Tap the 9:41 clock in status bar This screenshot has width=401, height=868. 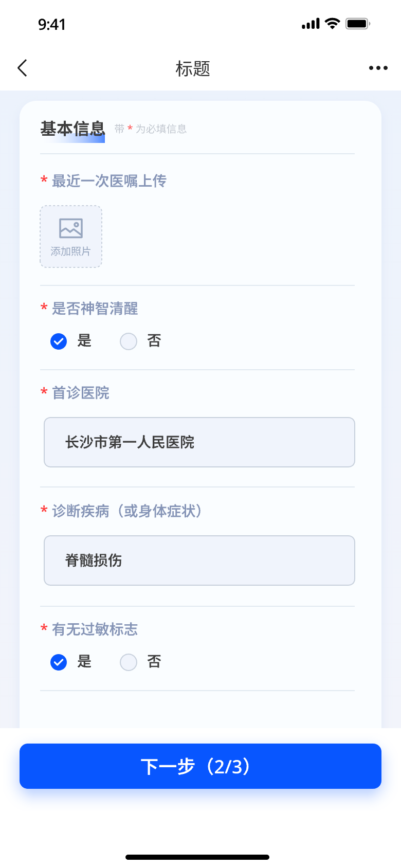(51, 24)
